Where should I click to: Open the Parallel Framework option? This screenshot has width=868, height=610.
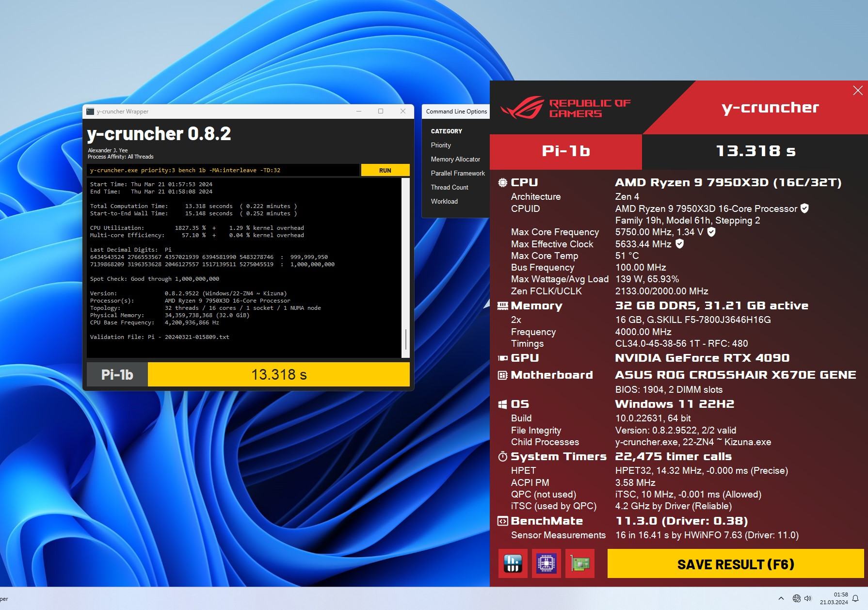pyautogui.click(x=458, y=174)
